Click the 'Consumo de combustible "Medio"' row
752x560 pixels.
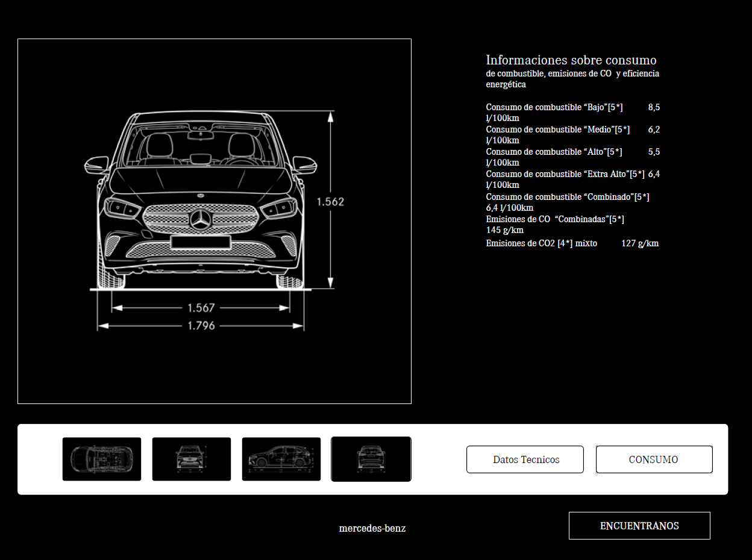point(573,135)
